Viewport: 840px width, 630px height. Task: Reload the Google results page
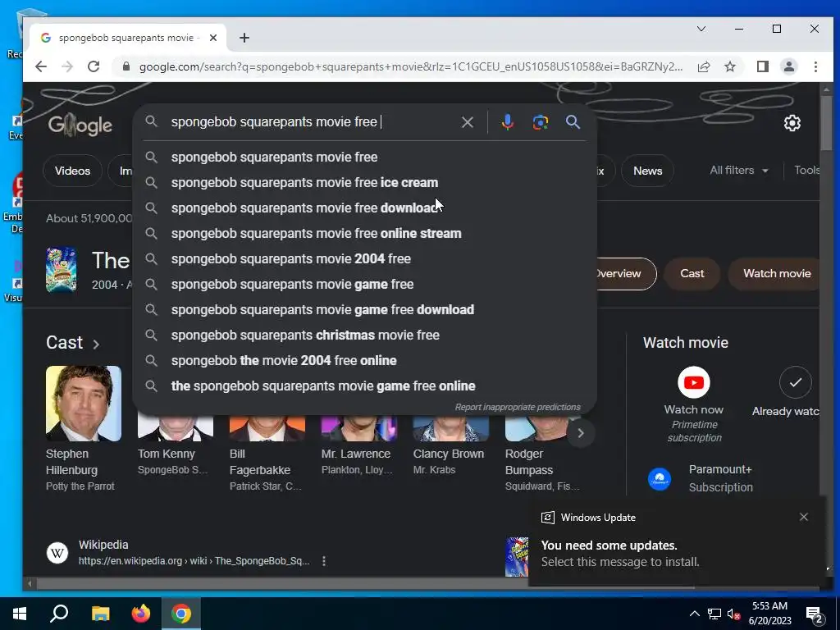pyautogui.click(x=94, y=66)
